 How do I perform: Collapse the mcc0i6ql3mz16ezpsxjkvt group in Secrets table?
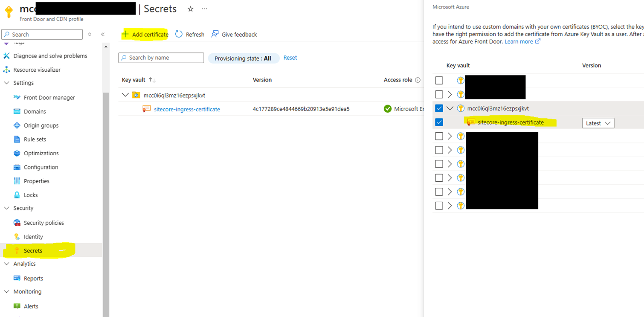tap(125, 95)
